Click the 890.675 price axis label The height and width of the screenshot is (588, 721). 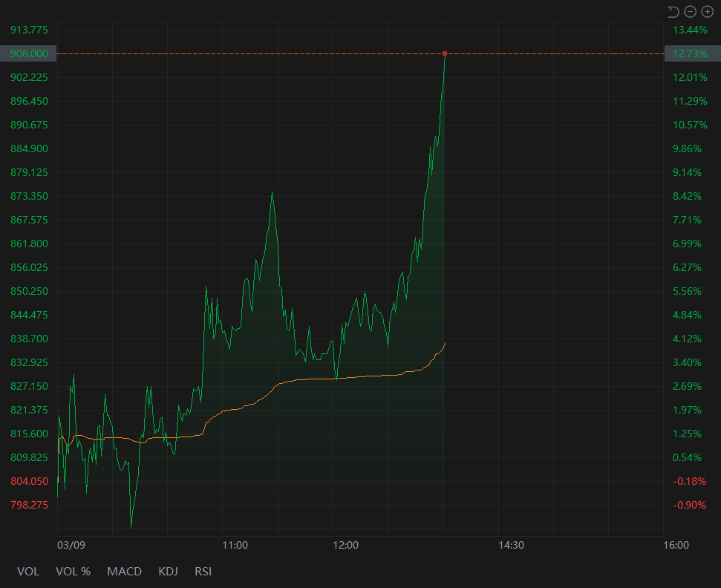29,125
